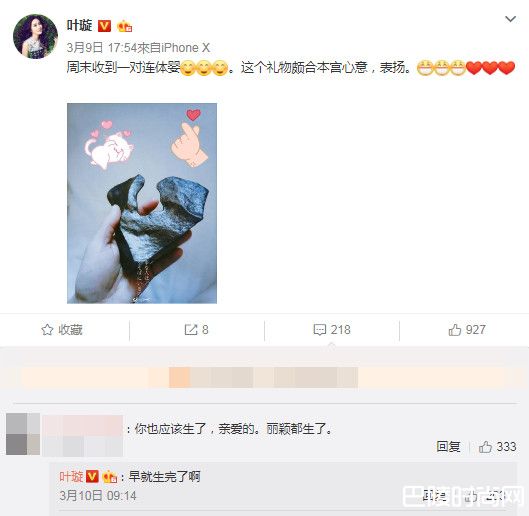Open the post options chevron menu
This screenshot has width=529, height=516.
510,19
